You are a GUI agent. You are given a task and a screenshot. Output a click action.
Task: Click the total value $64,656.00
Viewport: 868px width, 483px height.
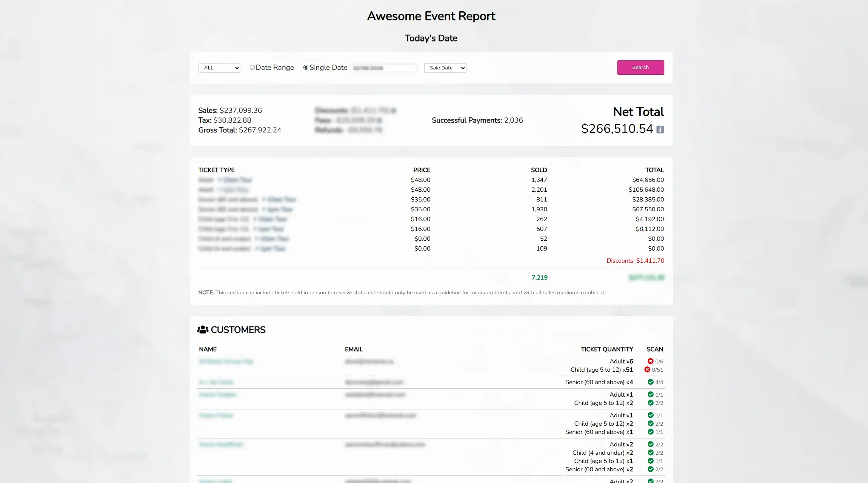[x=648, y=180]
